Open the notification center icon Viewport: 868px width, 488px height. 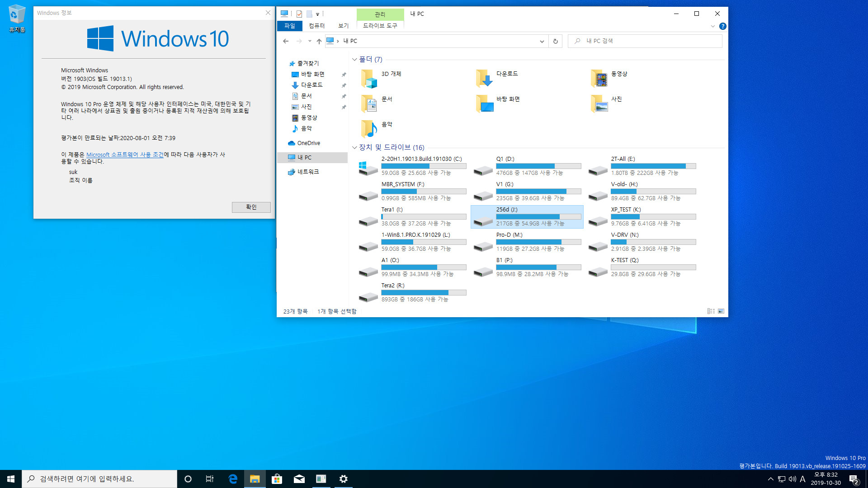[854, 479]
